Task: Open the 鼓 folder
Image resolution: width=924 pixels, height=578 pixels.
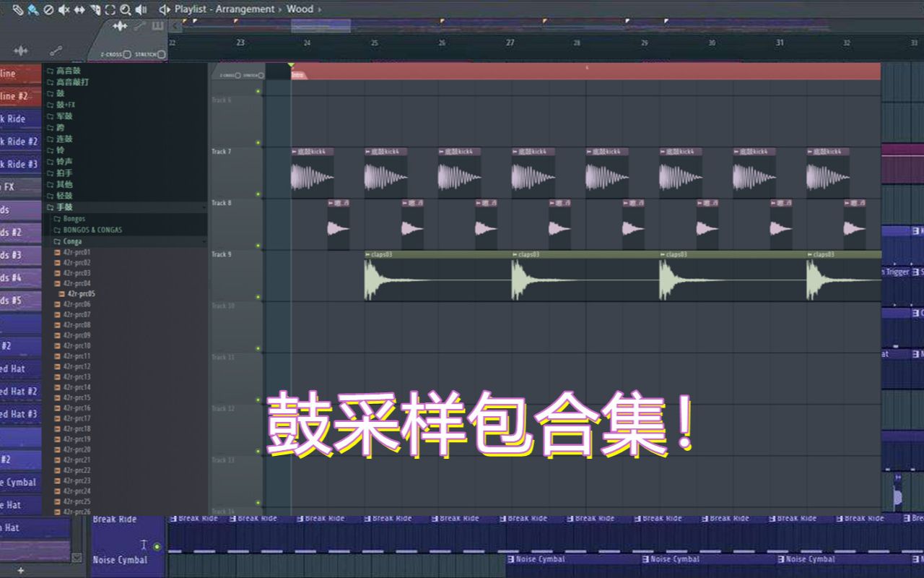Action: point(56,93)
